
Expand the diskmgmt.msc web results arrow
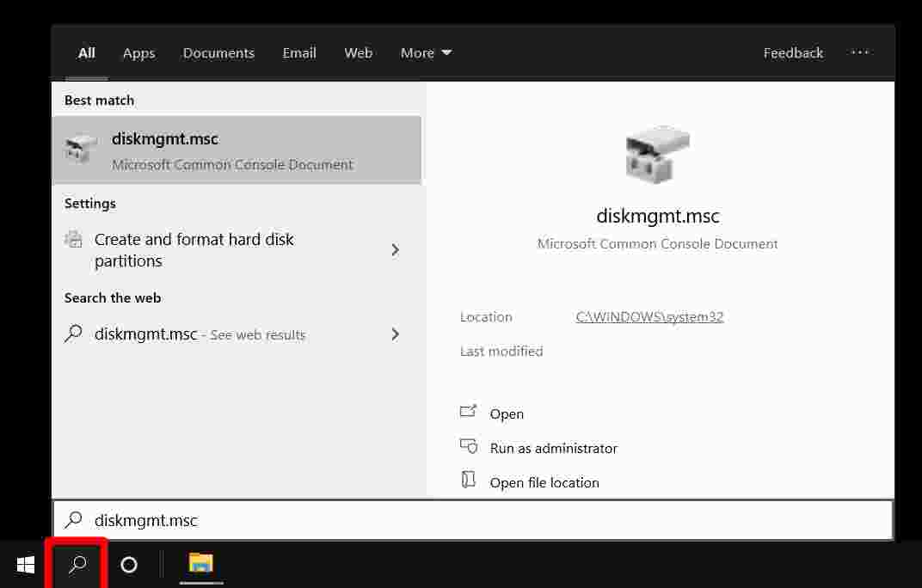pos(395,334)
